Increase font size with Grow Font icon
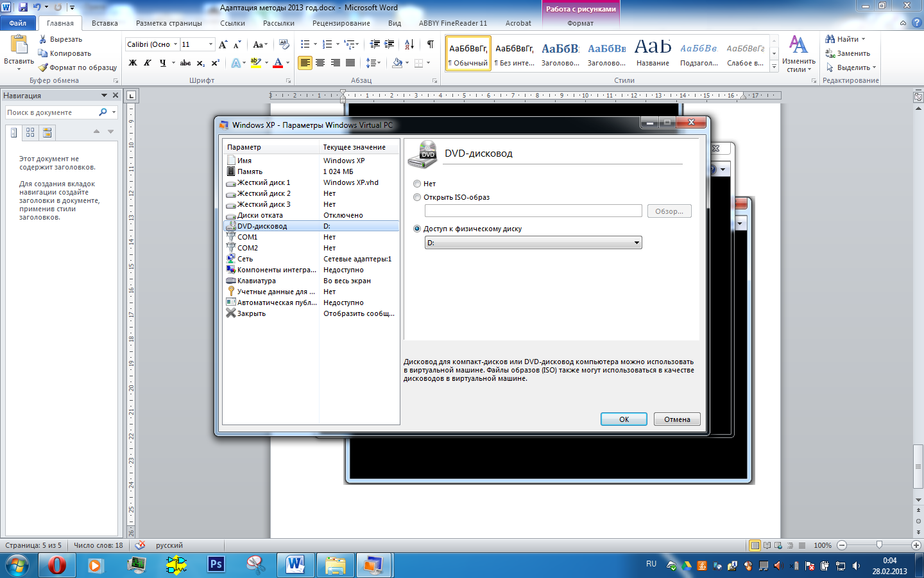Image resolution: width=924 pixels, height=578 pixels. click(223, 44)
